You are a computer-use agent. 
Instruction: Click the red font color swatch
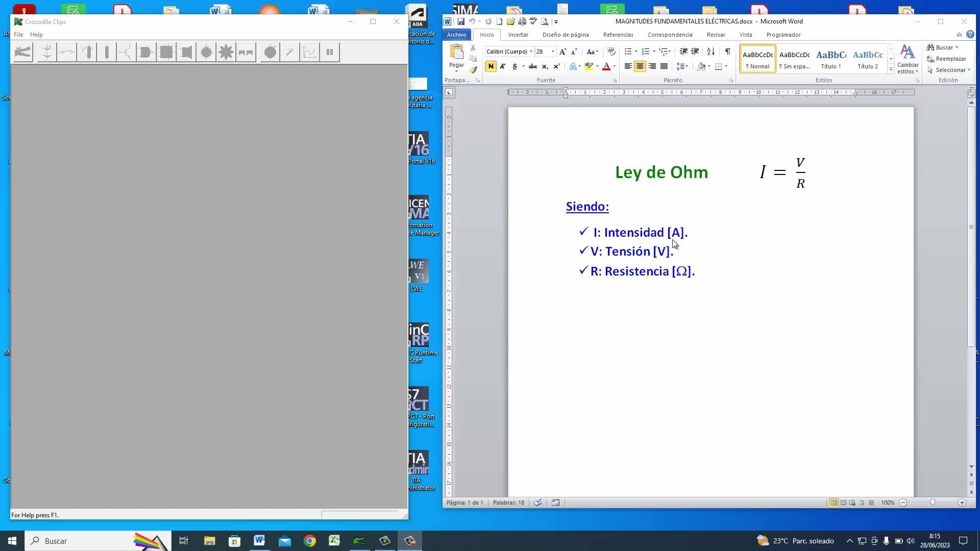coord(606,66)
